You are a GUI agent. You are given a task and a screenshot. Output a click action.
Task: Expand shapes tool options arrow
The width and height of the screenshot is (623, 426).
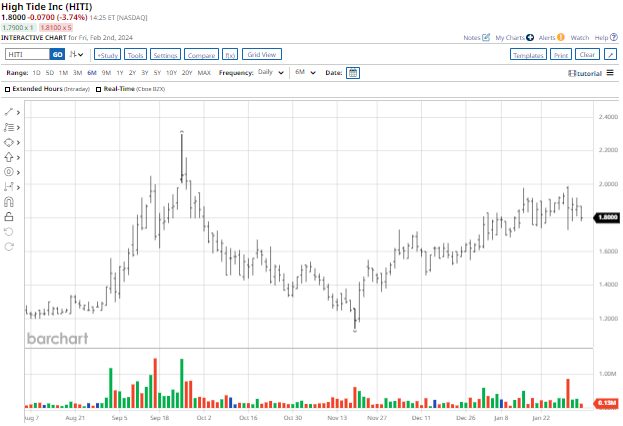click(18, 143)
